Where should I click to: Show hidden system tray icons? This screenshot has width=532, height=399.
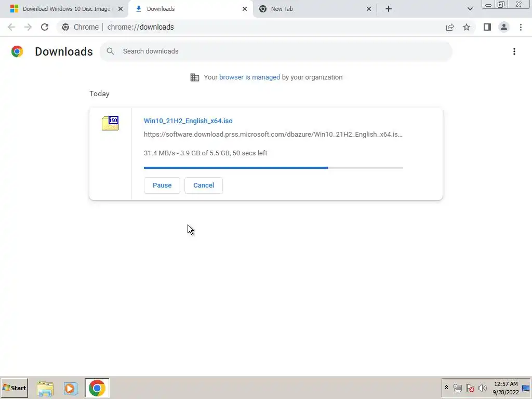coord(446,388)
